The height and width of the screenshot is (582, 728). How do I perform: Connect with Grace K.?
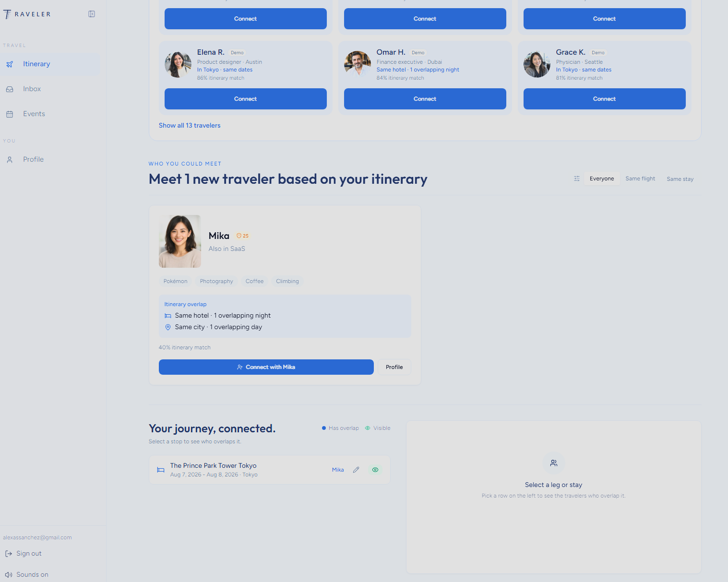point(605,99)
